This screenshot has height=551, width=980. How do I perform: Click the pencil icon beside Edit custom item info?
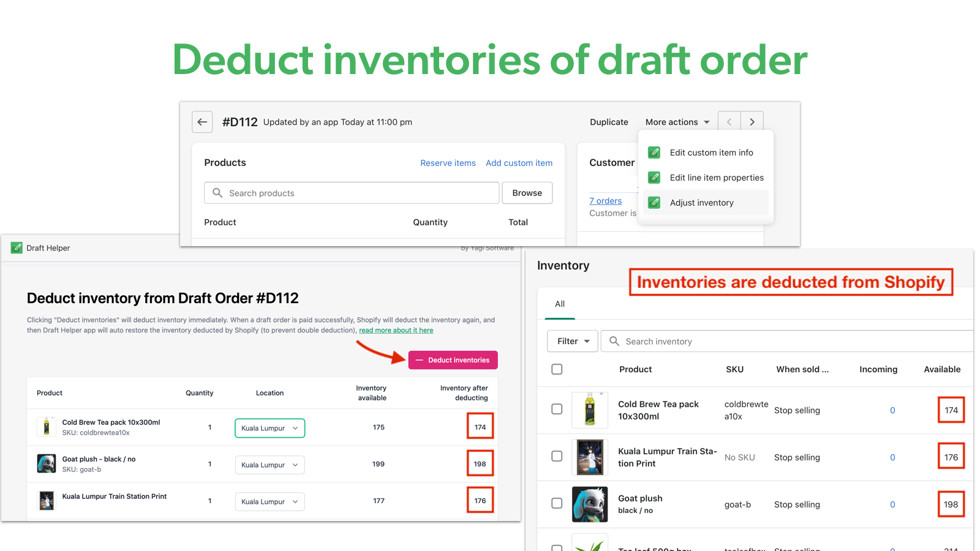tap(654, 152)
